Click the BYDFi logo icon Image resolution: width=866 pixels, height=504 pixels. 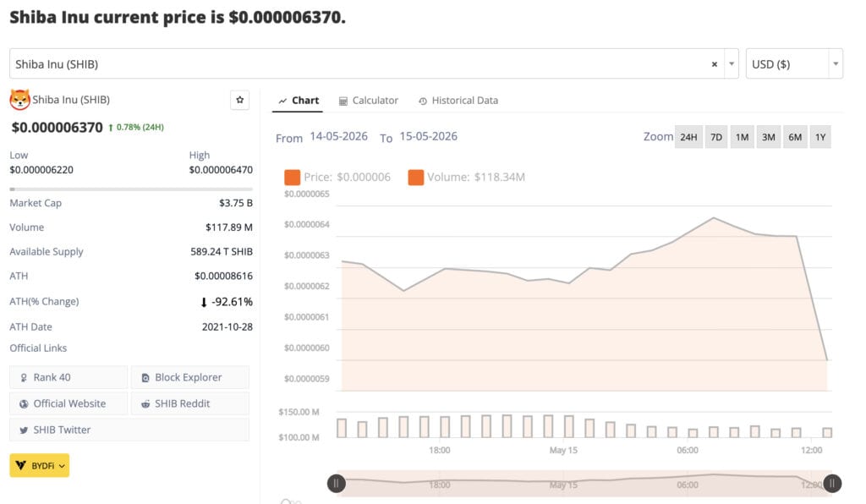[21, 465]
